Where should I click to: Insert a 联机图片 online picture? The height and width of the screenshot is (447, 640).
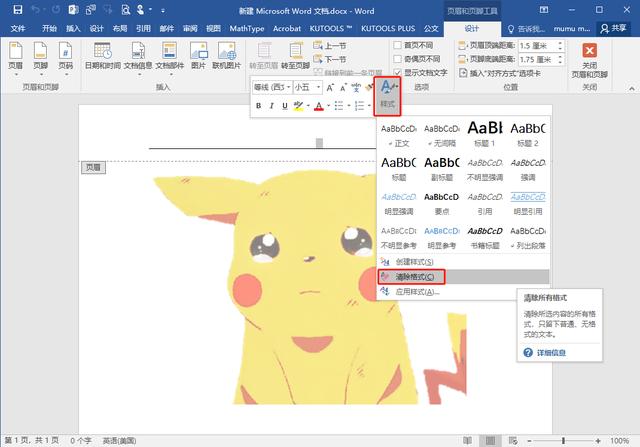pyautogui.click(x=227, y=56)
